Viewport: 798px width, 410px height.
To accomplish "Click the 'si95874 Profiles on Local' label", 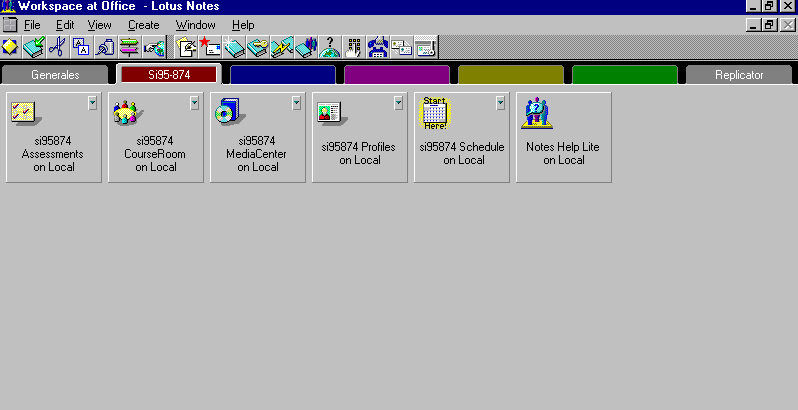I will pyautogui.click(x=359, y=153).
